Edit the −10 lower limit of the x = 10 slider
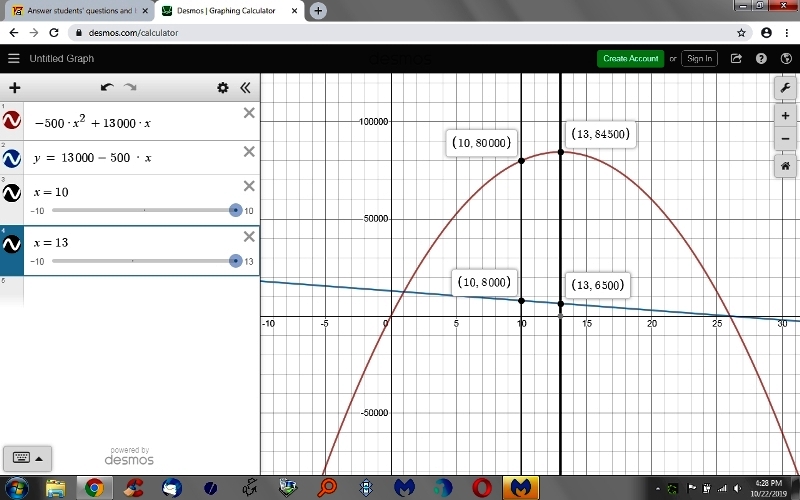 point(37,211)
